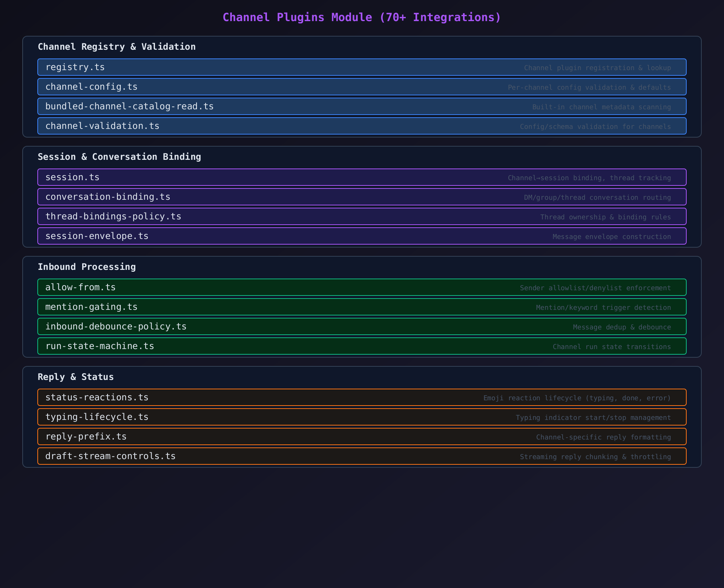The image size is (724, 588).
Task: Open bundled-channel-catalog-read.ts row
Action: pos(362,106)
